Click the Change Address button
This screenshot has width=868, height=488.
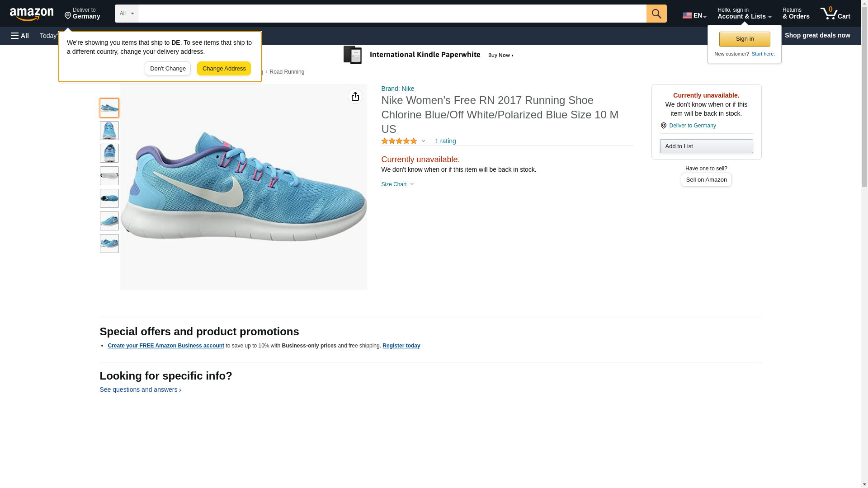224,69
